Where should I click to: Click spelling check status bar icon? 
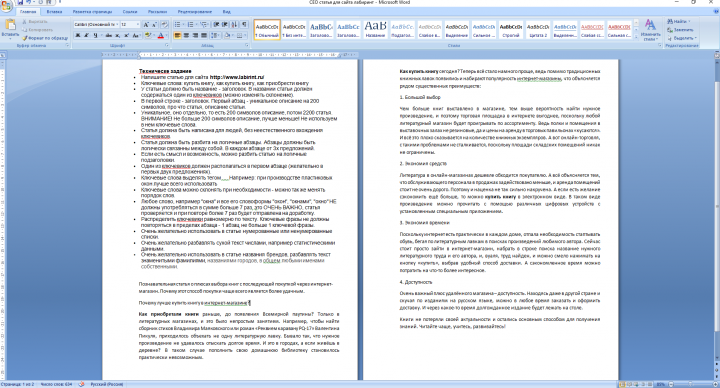(x=82, y=384)
